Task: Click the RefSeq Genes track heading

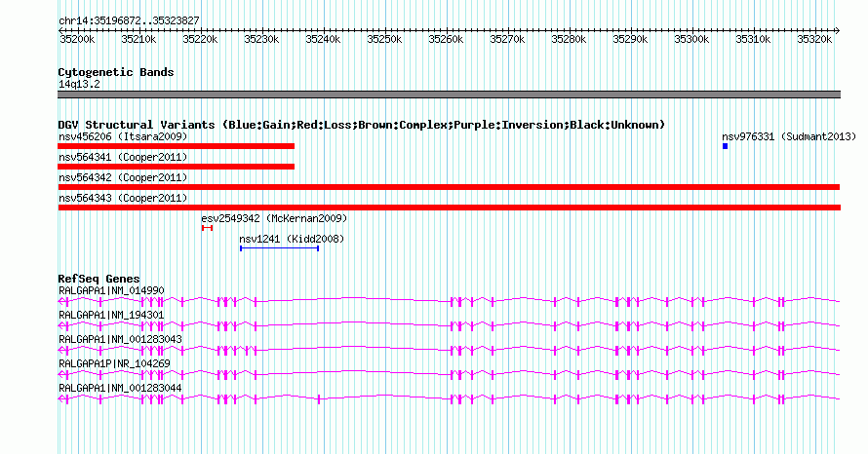Action: 99,279
